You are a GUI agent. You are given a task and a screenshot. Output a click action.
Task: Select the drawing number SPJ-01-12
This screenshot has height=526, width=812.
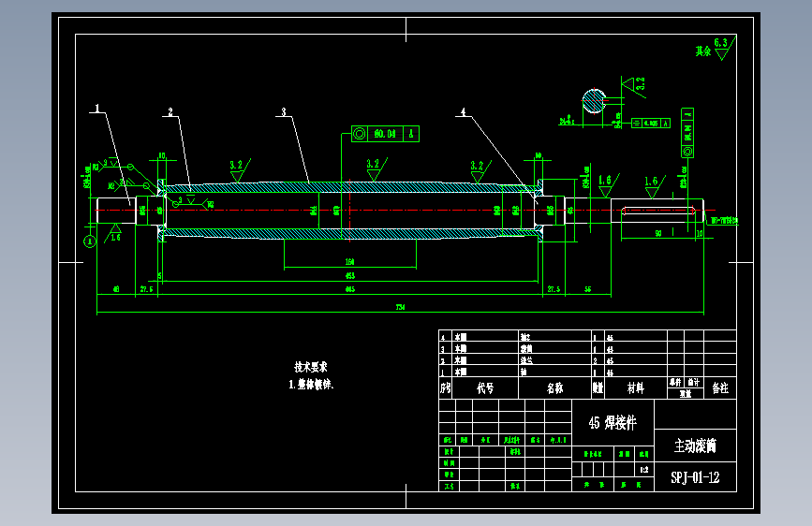click(x=695, y=477)
